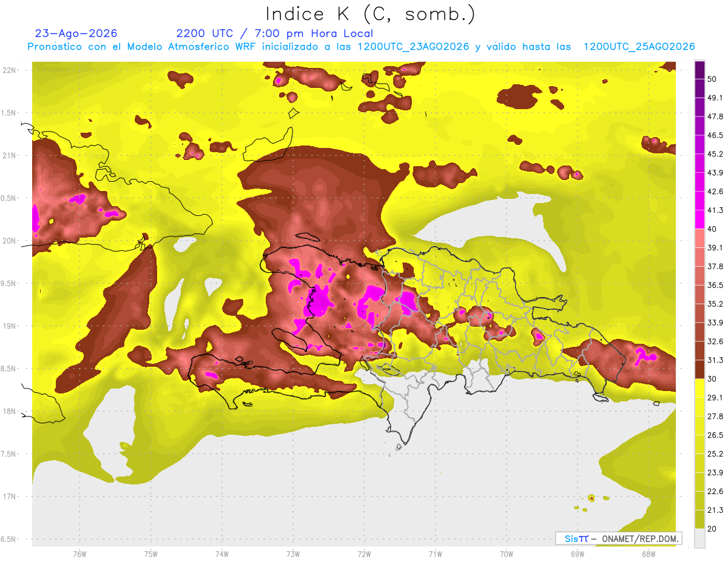Click the '72W' longitude axis label

[364, 554]
